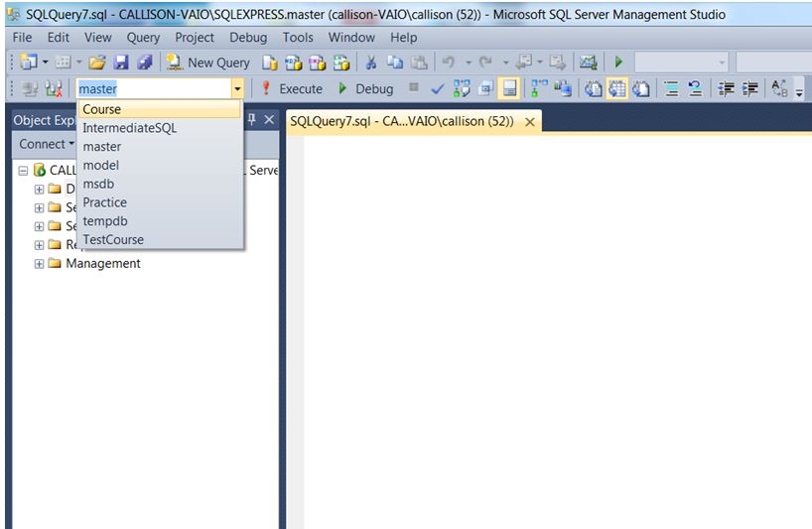The height and width of the screenshot is (529, 812).
Task: Open the Help menu
Action: click(403, 38)
